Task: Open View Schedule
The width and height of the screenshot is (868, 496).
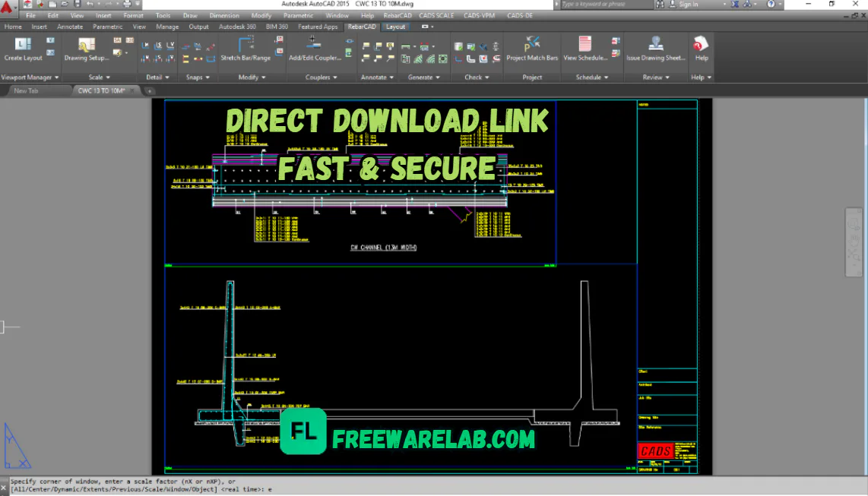Action: point(585,49)
